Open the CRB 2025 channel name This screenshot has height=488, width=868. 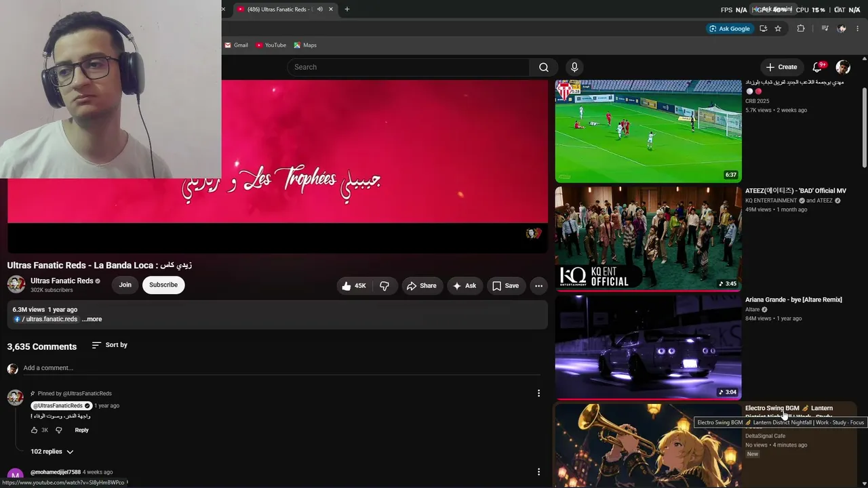(x=757, y=101)
